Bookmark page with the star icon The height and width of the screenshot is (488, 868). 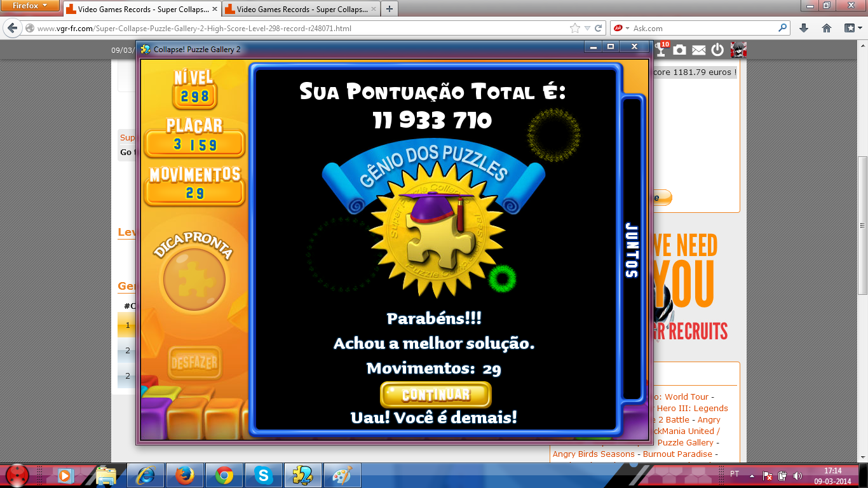[574, 28]
